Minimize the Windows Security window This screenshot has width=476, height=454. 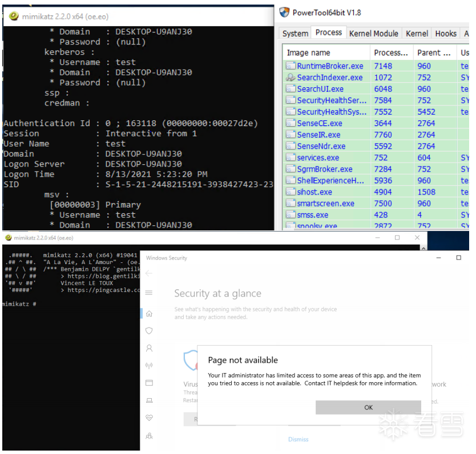pyautogui.click(x=438, y=258)
